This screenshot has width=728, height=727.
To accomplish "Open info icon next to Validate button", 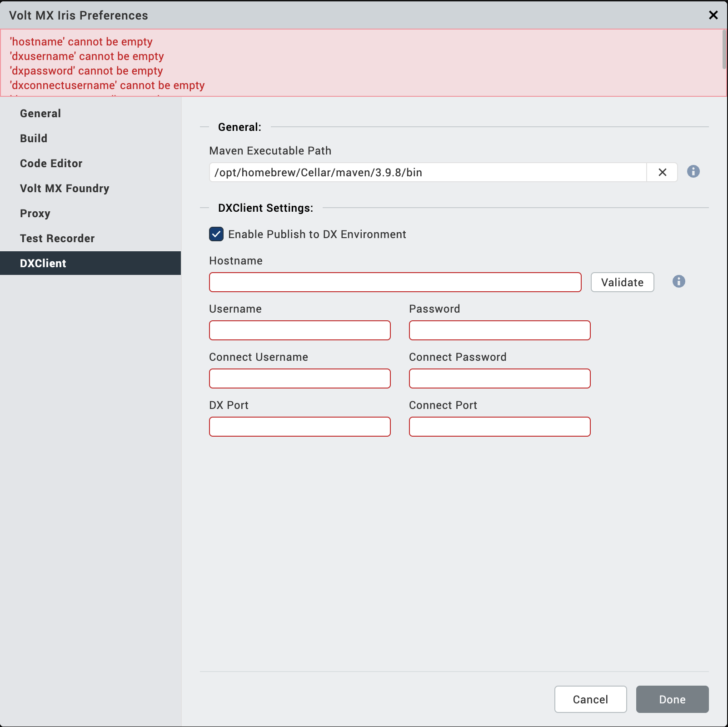I will 678,281.
